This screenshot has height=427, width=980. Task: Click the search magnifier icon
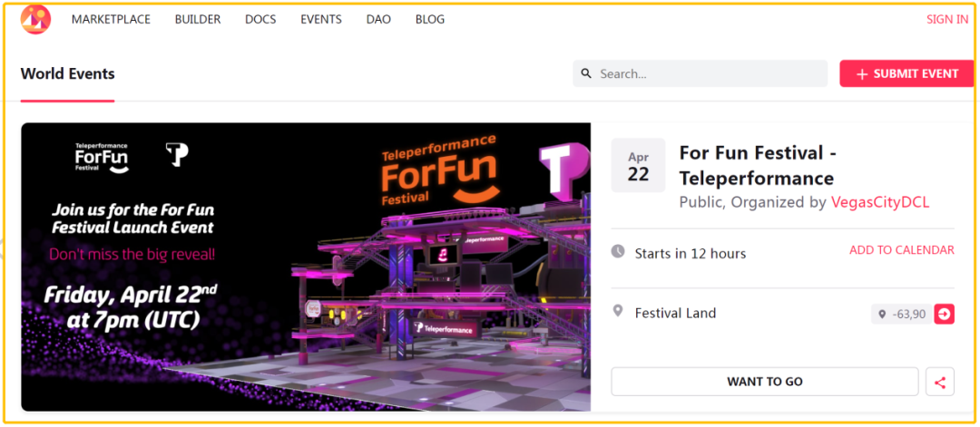tap(585, 73)
